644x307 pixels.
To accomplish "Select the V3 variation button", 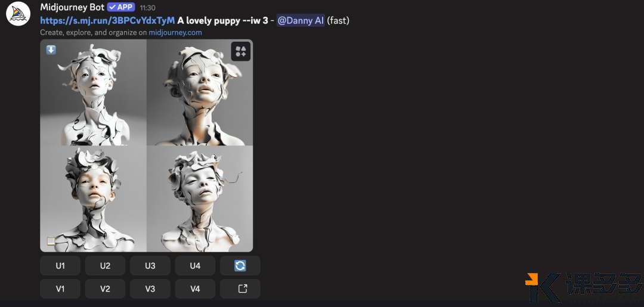I will (150, 289).
